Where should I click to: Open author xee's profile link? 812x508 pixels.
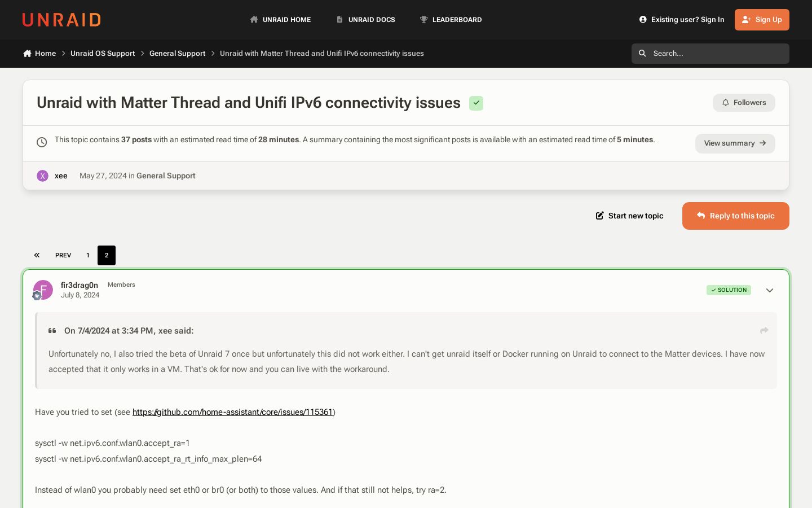click(x=61, y=176)
